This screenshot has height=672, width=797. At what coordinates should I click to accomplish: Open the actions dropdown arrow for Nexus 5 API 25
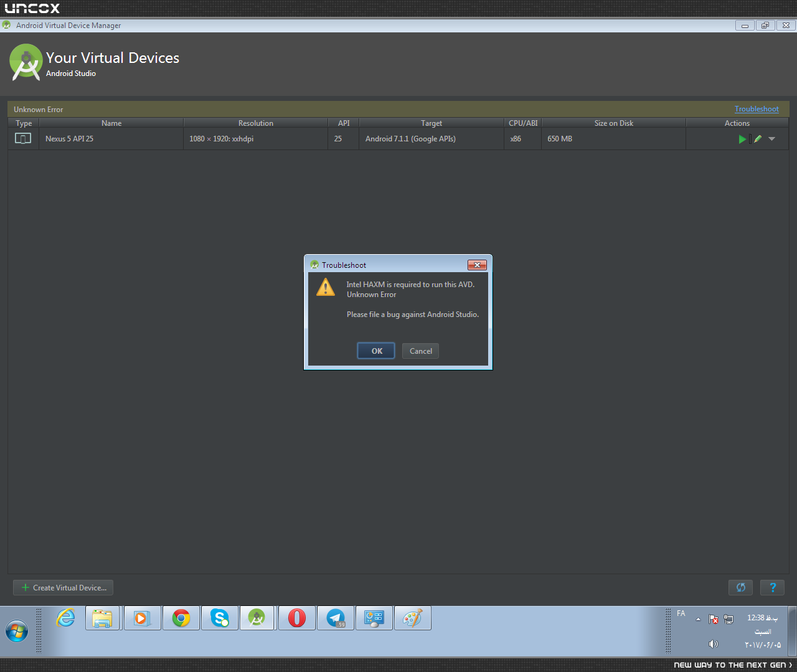coord(772,139)
